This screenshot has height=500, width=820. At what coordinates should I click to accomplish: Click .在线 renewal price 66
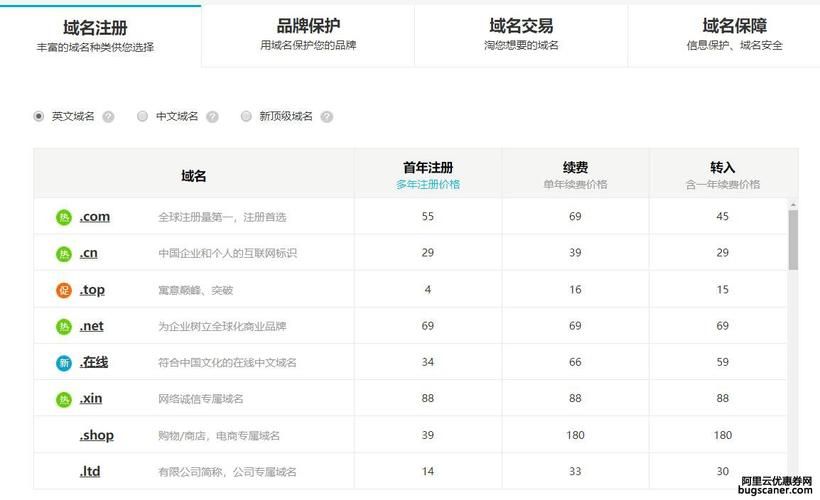pos(575,362)
